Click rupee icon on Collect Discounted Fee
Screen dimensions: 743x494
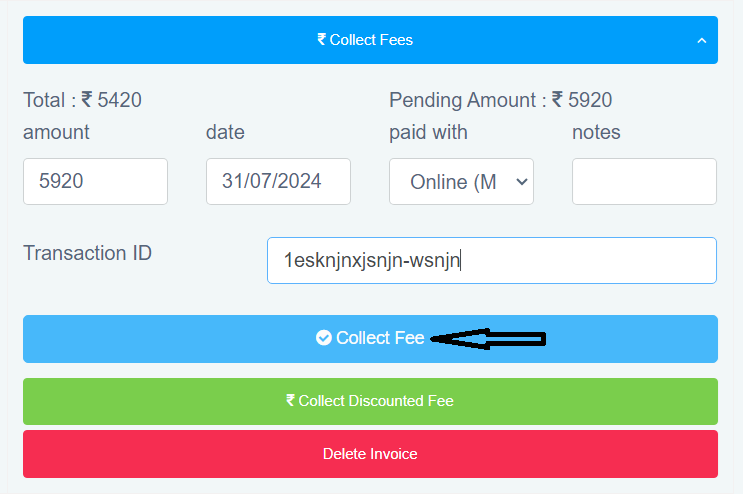point(290,400)
